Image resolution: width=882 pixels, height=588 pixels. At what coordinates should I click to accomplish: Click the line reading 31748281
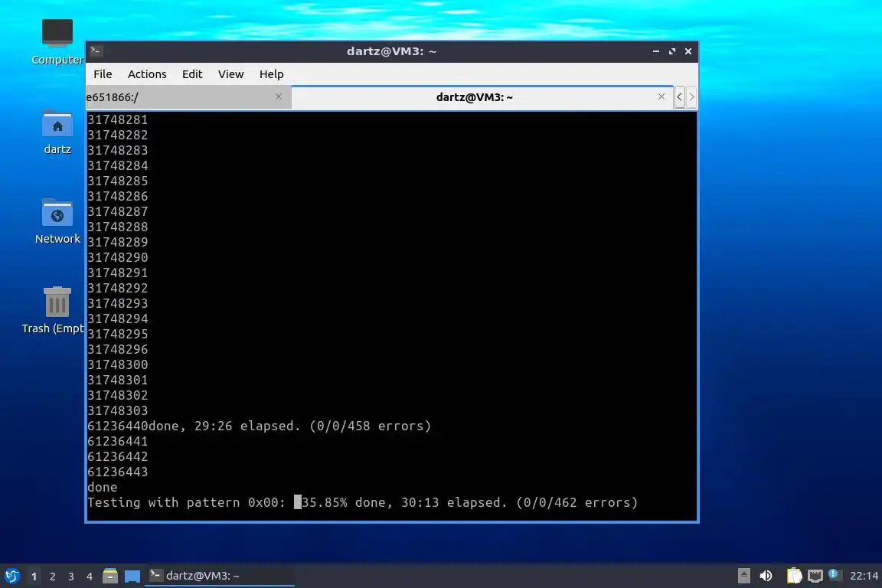click(118, 120)
